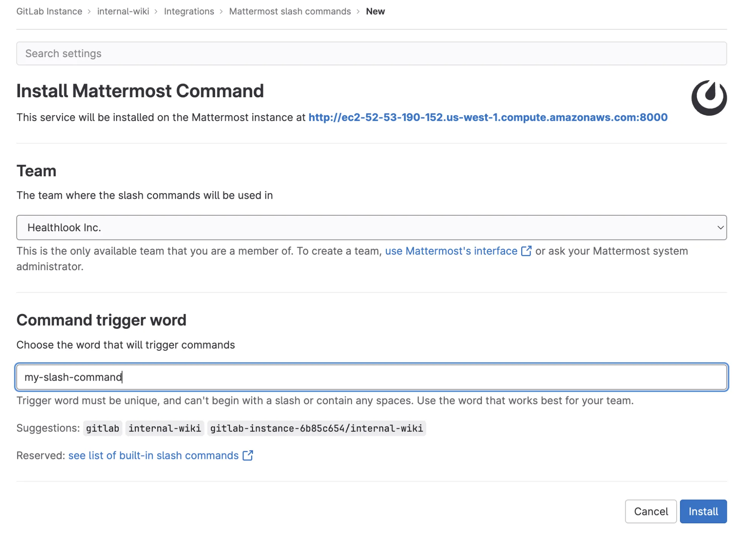Click external link icon after built-in slash commands
Image resolution: width=756 pixels, height=543 pixels.
[x=248, y=455]
